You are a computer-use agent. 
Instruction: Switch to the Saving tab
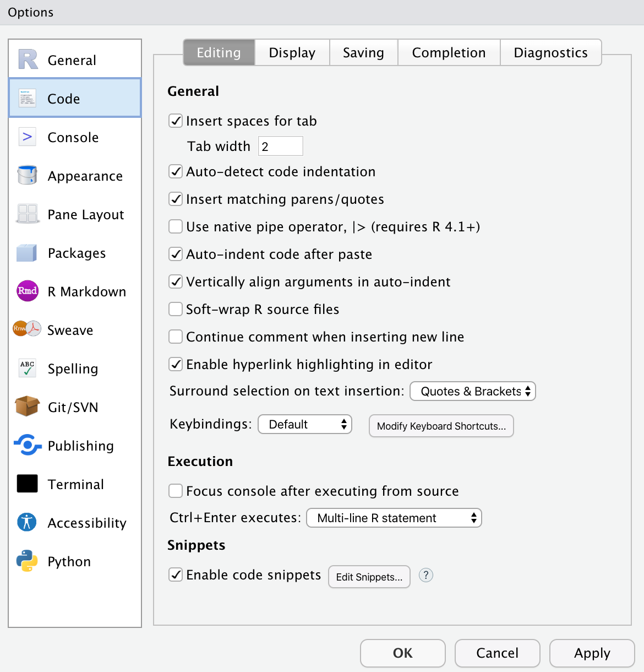(x=364, y=52)
